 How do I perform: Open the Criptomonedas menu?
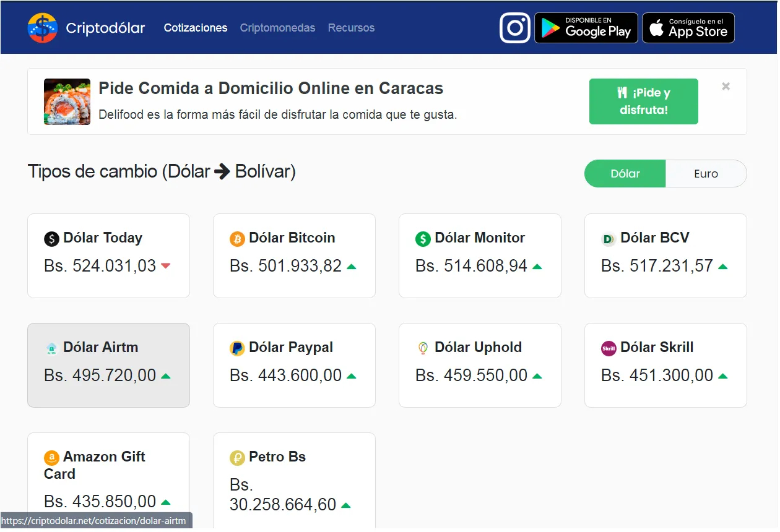click(x=277, y=28)
